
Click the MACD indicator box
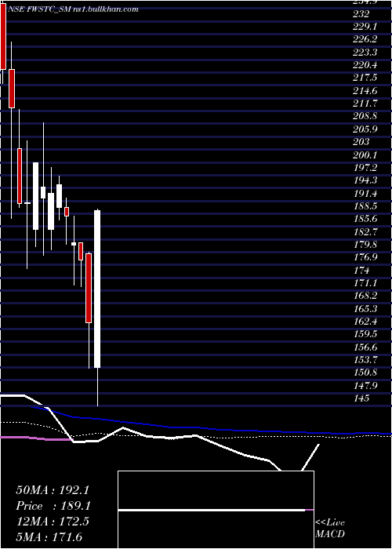click(216, 510)
